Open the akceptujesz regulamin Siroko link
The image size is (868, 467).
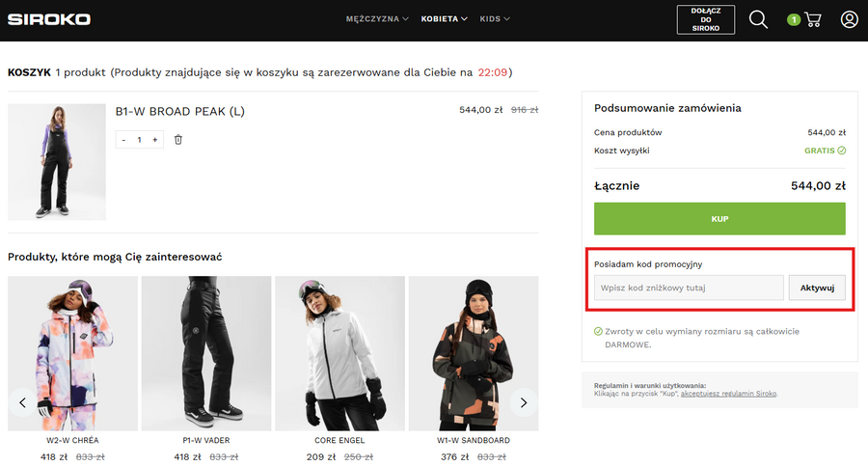click(x=729, y=394)
